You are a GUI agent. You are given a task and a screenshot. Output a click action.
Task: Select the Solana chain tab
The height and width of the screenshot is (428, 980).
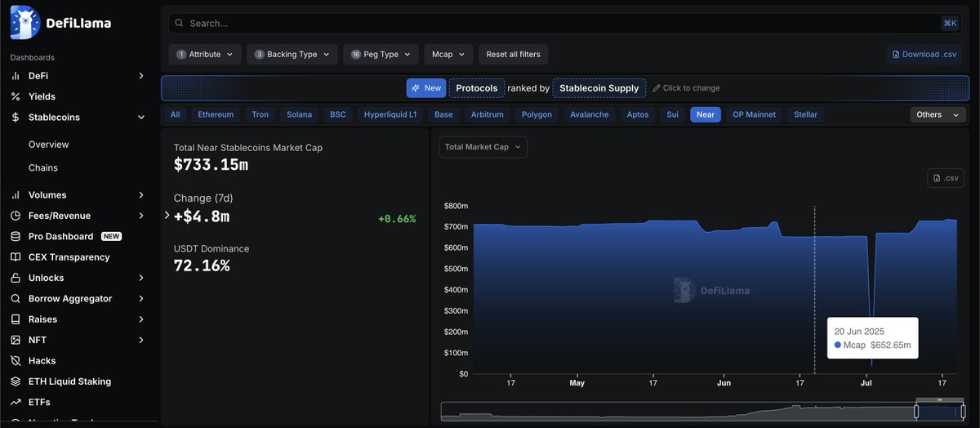(x=299, y=114)
